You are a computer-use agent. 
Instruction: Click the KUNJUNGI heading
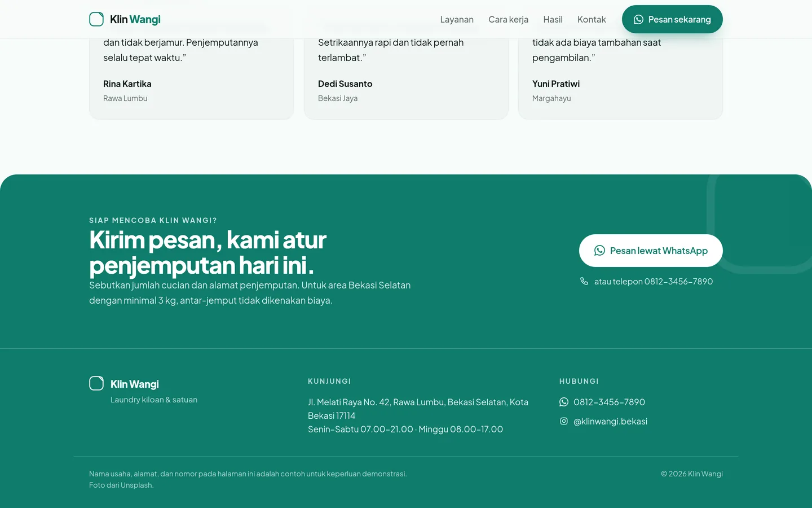[329, 381]
